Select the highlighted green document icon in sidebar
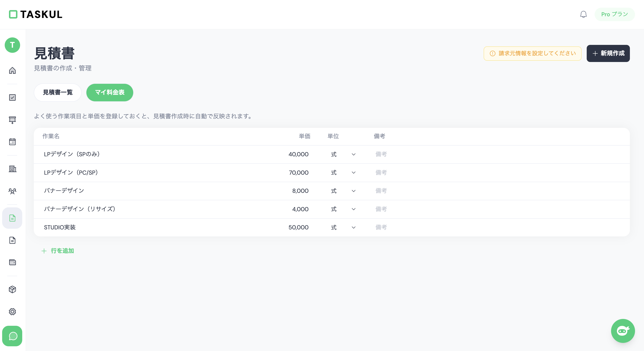644x351 pixels. pos(12,218)
